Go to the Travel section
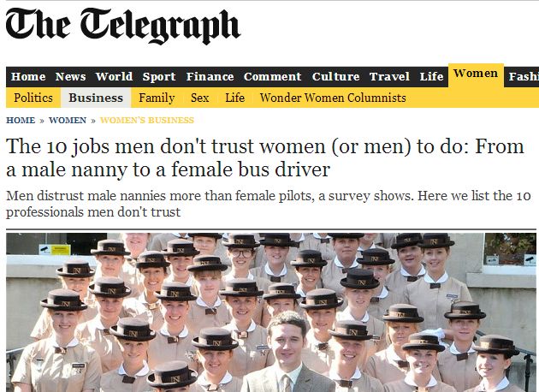Viewport: 539px width, 392px height. [389, 77]
